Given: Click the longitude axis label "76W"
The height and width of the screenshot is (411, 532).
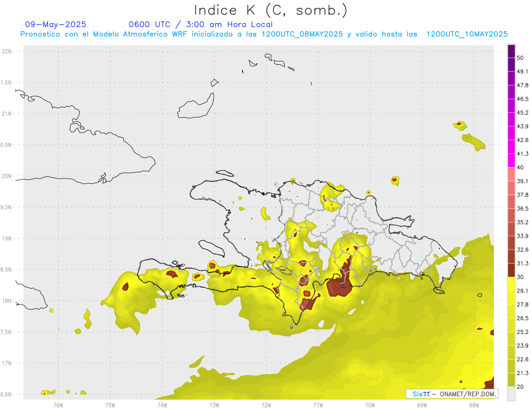Looking at the screenshot, I should pyautogui.click(x=58, y=404).
